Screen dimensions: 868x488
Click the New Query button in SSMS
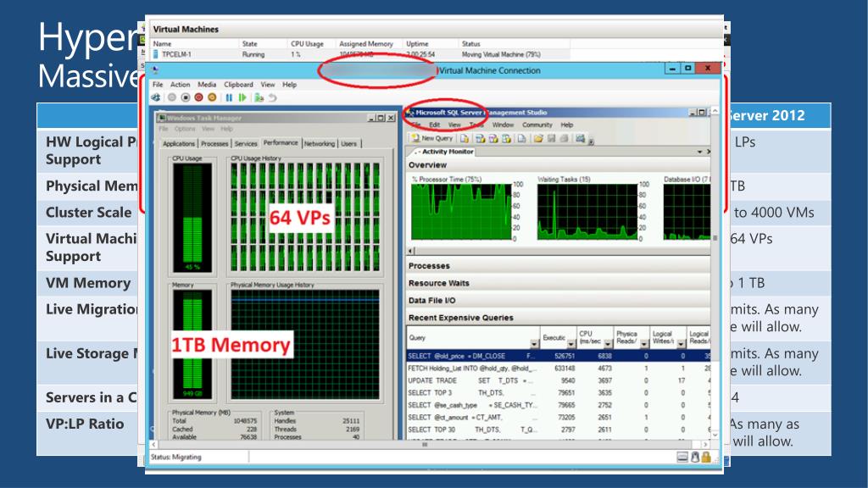click(431, 138)
